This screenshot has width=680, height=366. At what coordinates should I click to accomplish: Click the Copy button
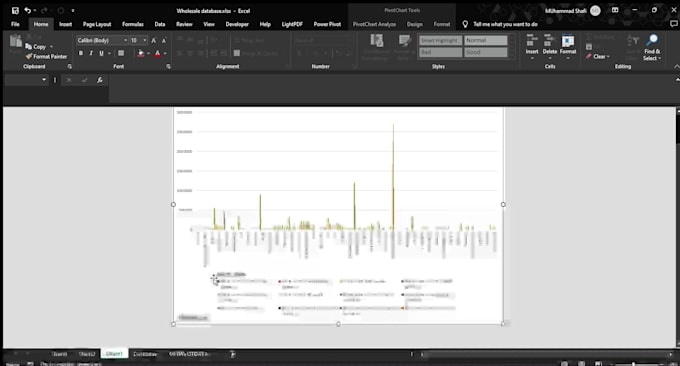point(36,46)
